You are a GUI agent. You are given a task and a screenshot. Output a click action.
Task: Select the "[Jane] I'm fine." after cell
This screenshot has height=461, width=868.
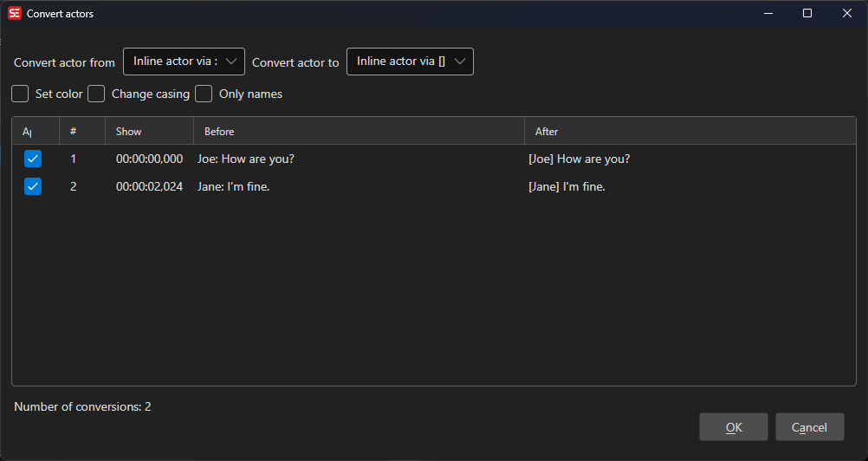point(567,186)
